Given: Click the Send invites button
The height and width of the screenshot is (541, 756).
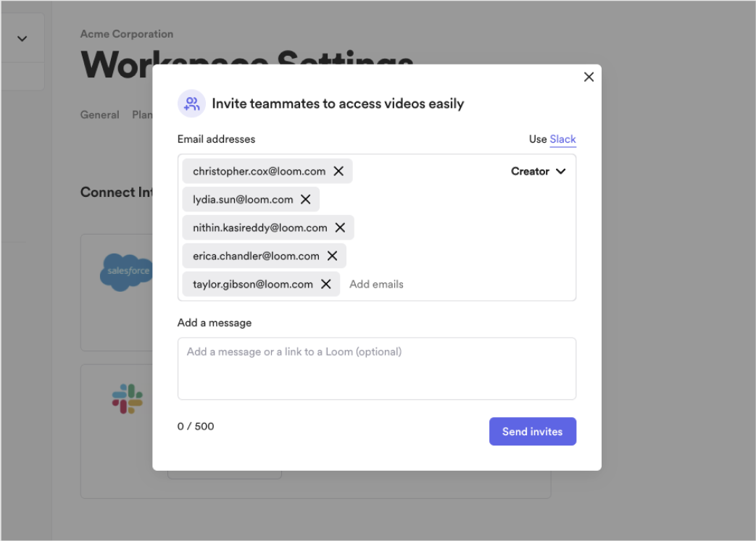Looking at the screenshot, I should click(x=532, y=432).
